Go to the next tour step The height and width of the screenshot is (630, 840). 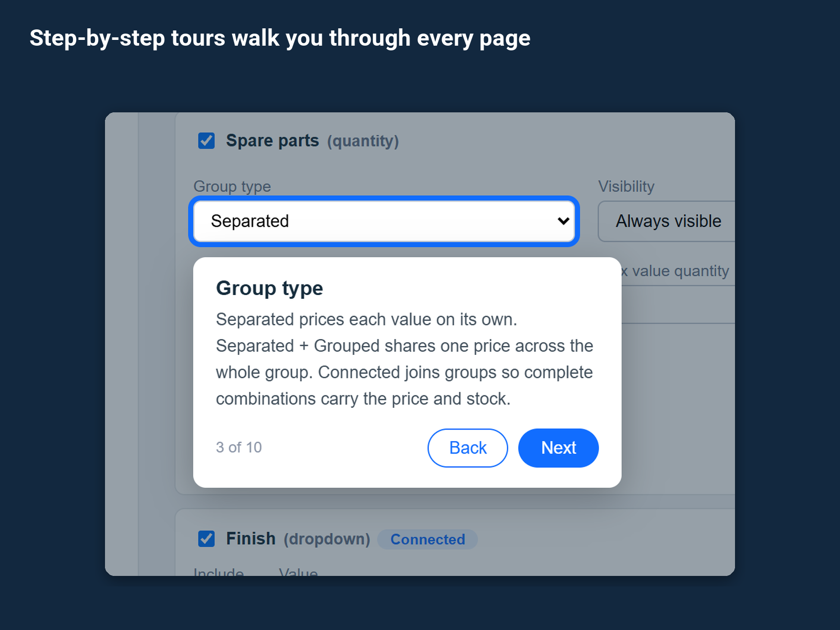pos(559,448)
